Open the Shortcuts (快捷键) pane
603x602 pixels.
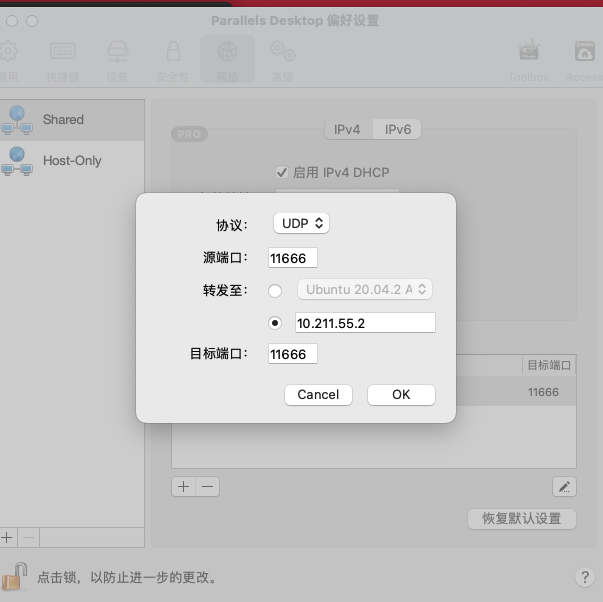(63, 60)
